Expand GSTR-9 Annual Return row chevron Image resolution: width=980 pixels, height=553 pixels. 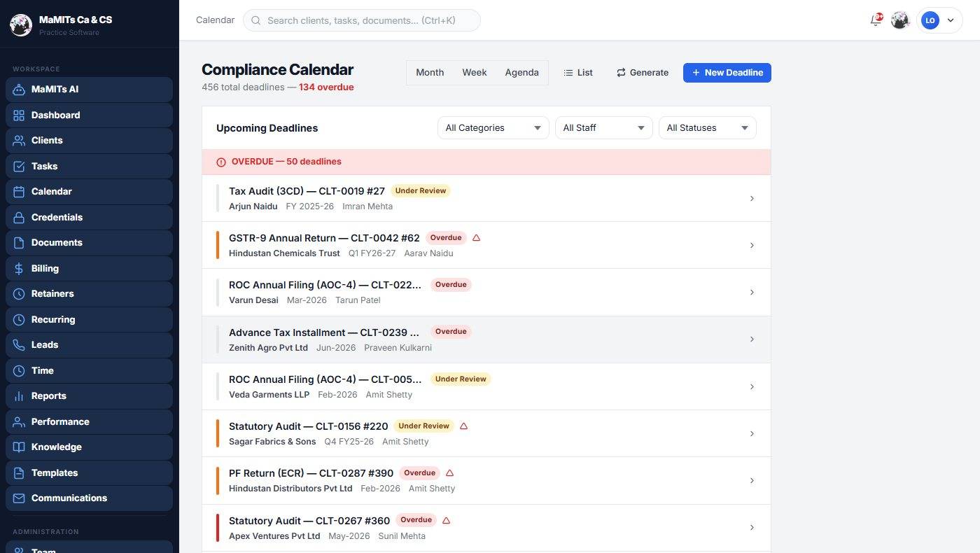coord(752,245)
